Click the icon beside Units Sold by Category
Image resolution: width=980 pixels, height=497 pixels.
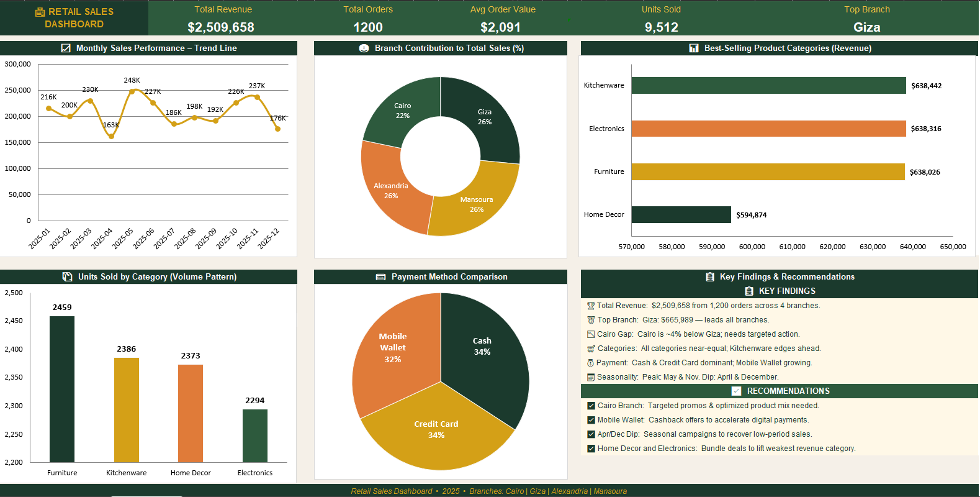(x=68, y=276)
